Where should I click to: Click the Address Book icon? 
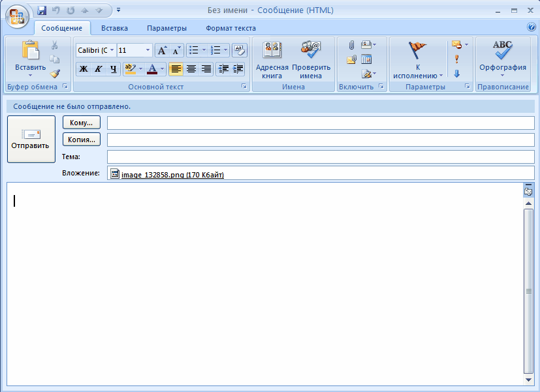point(272,52)
